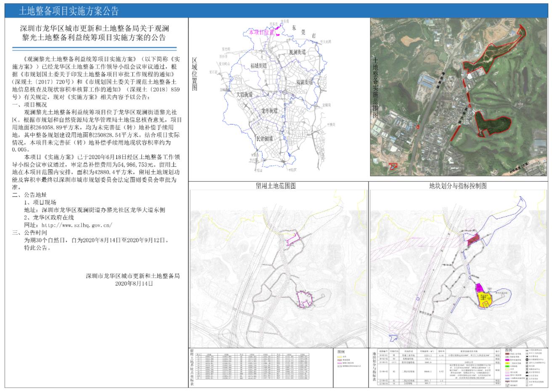
Task: Select the charging station "充" legend icon
Action: pos(527,379)
